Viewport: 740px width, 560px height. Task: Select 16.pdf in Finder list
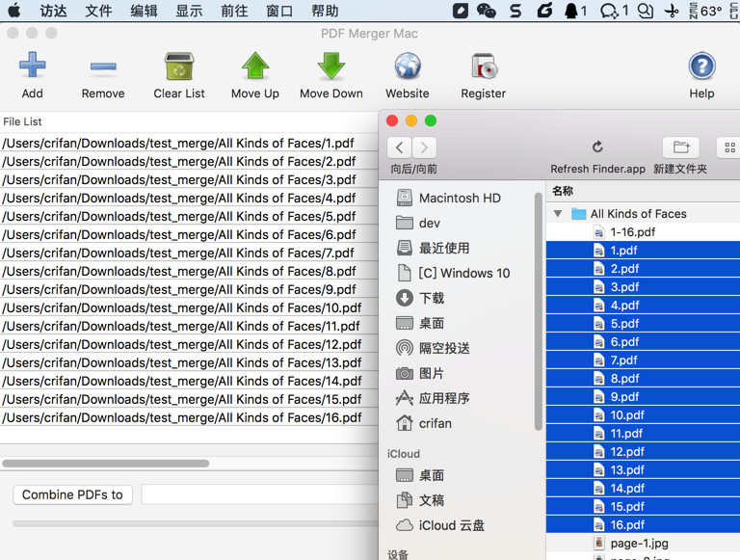pos(643,524)
